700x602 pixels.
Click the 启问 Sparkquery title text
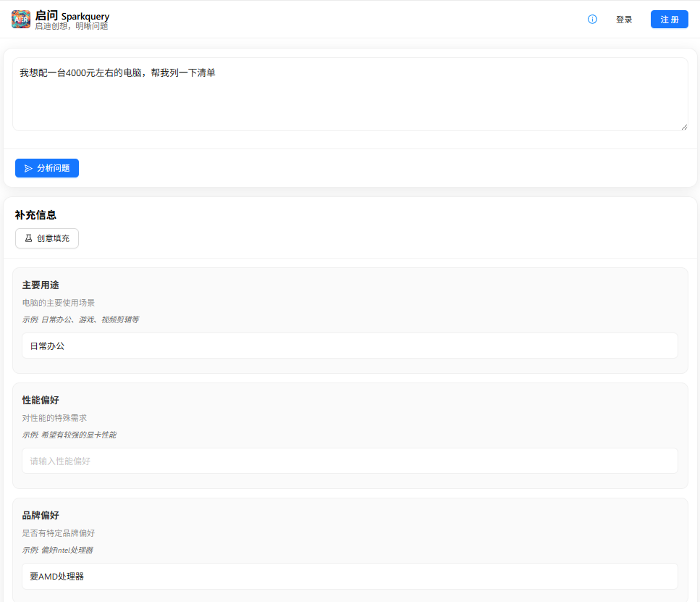coord(72,16)
